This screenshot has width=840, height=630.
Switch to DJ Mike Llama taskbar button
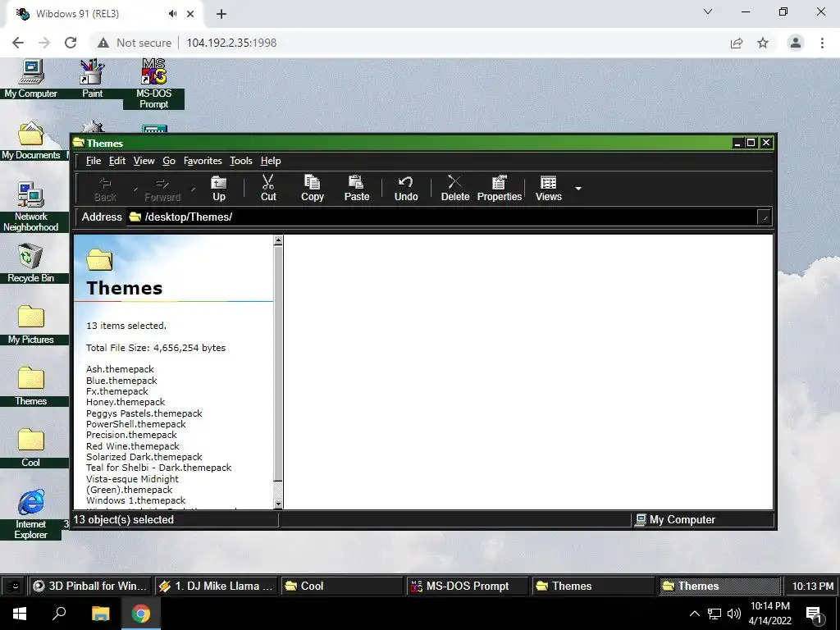[216, 586]
